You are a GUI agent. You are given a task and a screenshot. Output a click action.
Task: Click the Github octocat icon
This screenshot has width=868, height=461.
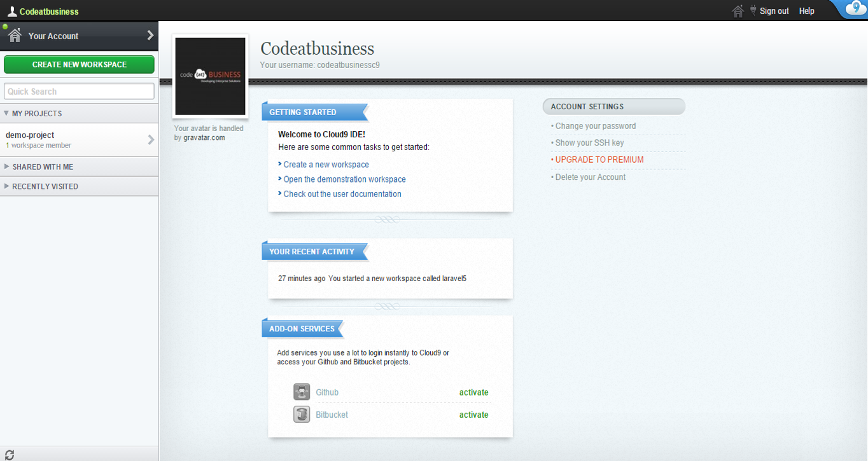click(302, 392)
